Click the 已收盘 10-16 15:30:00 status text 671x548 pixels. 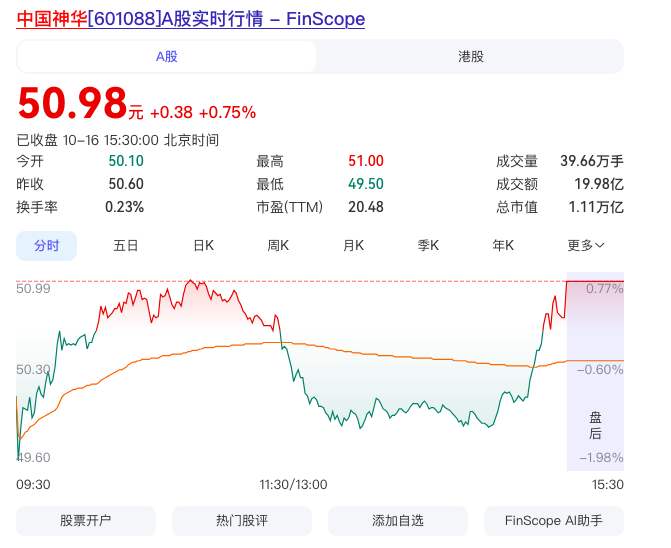(x=118, y=140)
